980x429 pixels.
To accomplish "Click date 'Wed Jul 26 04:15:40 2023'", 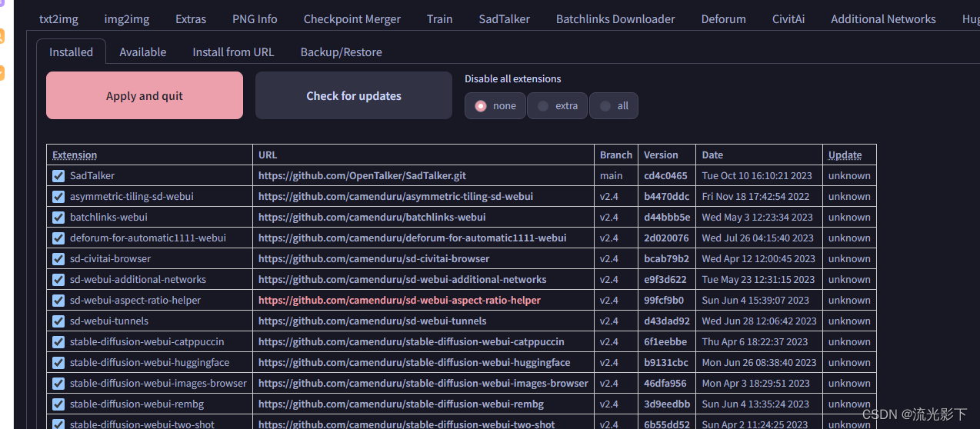I will click(758, 238).
